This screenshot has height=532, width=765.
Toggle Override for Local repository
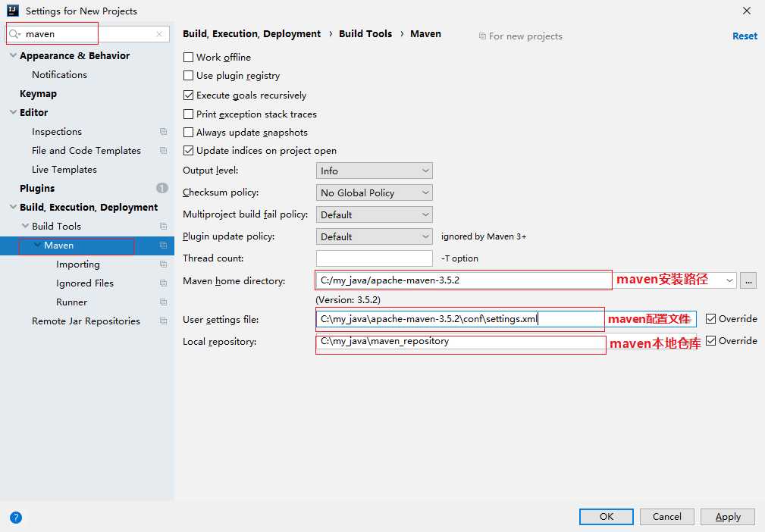(711, 341)
